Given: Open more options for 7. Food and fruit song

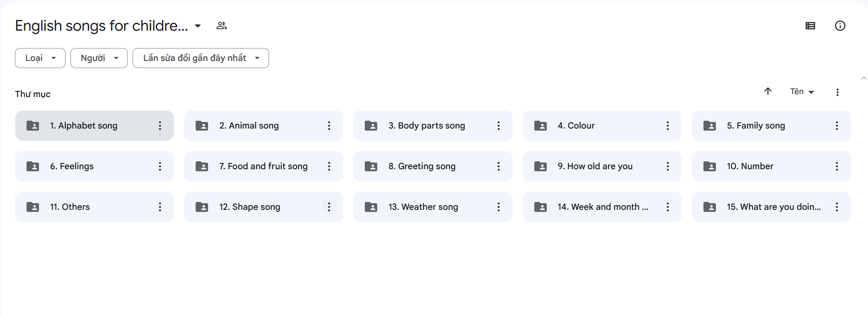Looking at the screenshot, I should pos(329,166).
